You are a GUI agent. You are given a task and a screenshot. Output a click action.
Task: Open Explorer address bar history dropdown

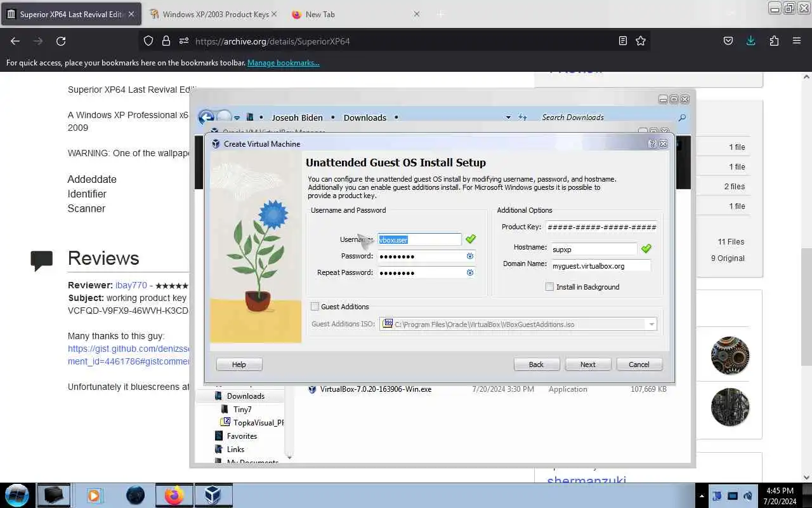click(x=508, y=117)
